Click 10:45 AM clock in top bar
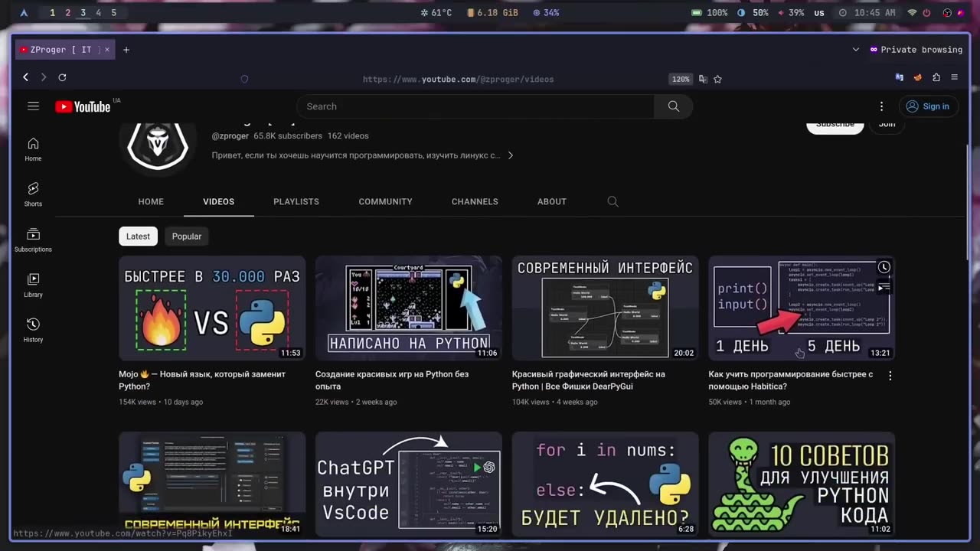Image resolution: width=980 pixels, height=551 pixels. click(867, 13)
